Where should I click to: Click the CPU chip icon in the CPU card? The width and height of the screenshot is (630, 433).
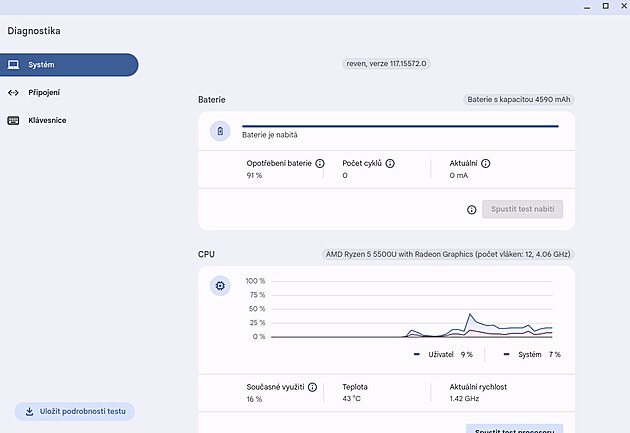[x=221, y=286]
